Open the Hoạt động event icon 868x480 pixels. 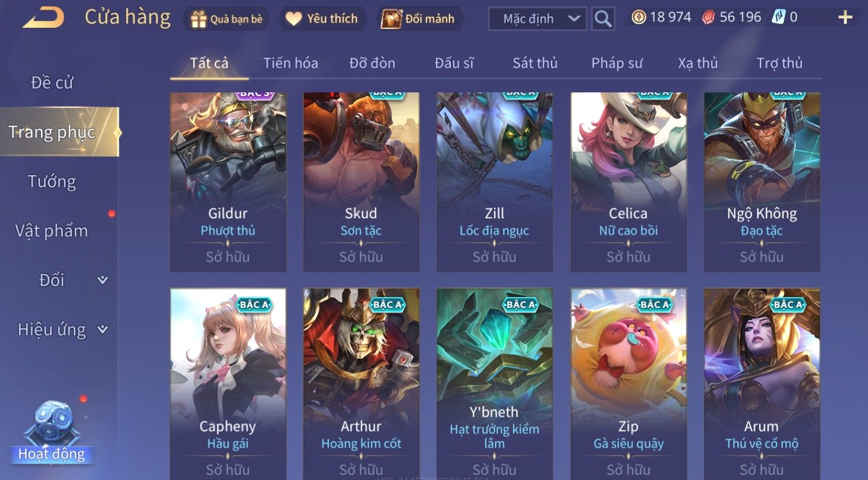[x=52, y=433]
